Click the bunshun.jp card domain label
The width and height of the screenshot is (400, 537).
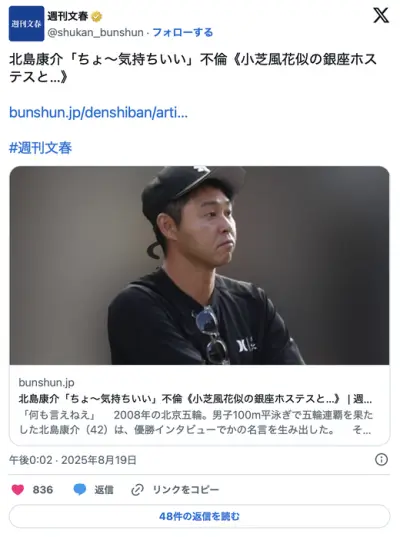(46, 382)
